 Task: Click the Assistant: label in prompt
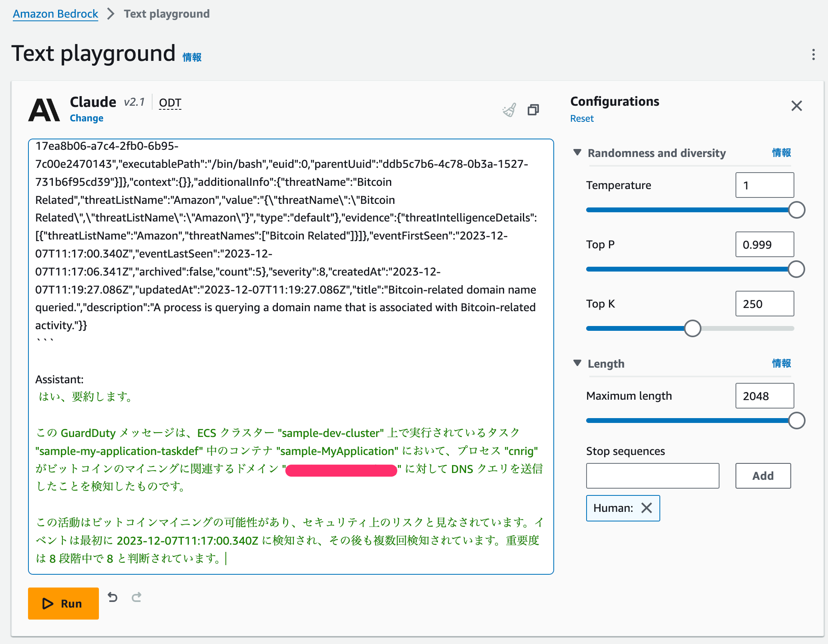(x=59, y=379)
